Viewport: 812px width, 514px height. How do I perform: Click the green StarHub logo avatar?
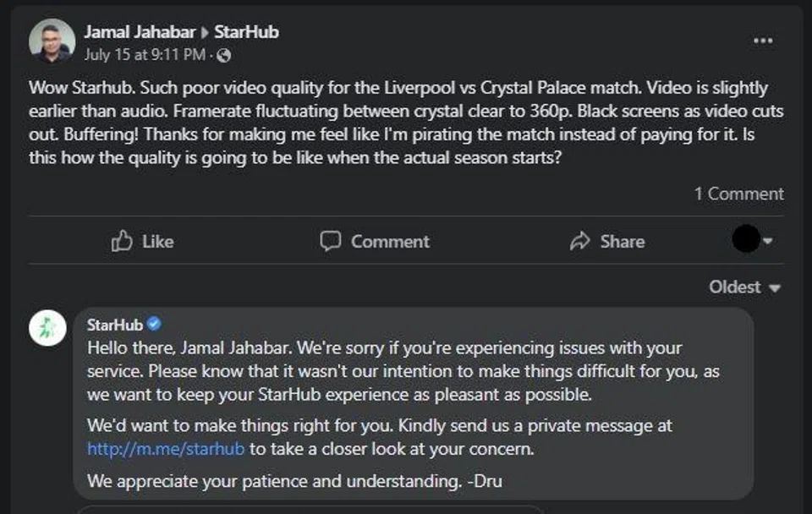click(48, 328)
